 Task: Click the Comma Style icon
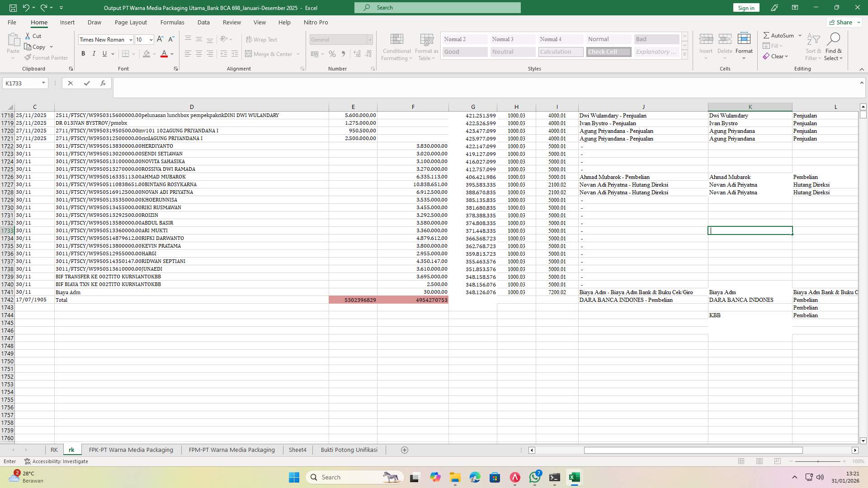(x=343, y=54)
